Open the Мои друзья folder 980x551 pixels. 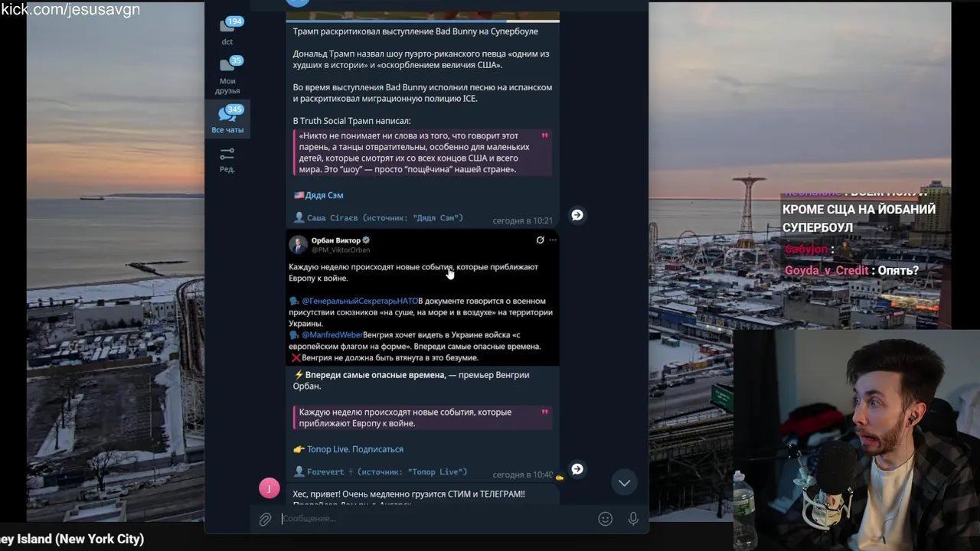pos(227,76)
